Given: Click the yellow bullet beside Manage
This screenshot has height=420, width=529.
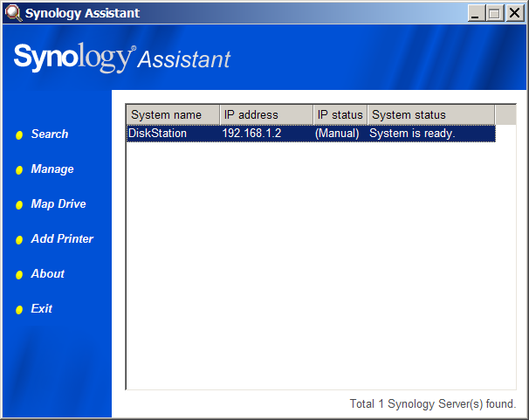Looking at the screenshot, I should [19, 170].
